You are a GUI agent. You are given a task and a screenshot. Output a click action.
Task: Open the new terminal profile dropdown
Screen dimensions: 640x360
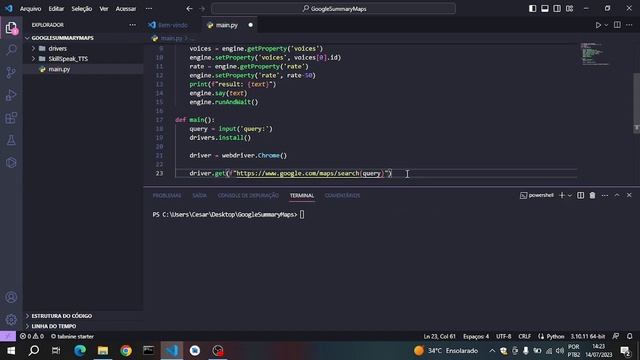pyautogui.click(x=570, y=196)
